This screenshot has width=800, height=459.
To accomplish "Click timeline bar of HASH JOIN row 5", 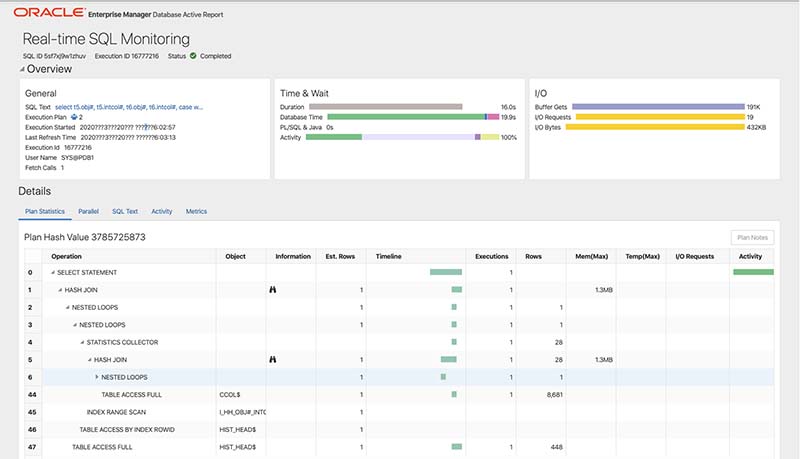I will 449,360.
